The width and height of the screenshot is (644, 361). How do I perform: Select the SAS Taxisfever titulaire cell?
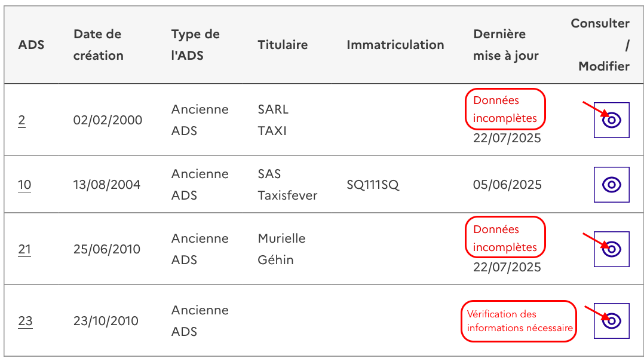pyautogui.click(x=287, y=185)
